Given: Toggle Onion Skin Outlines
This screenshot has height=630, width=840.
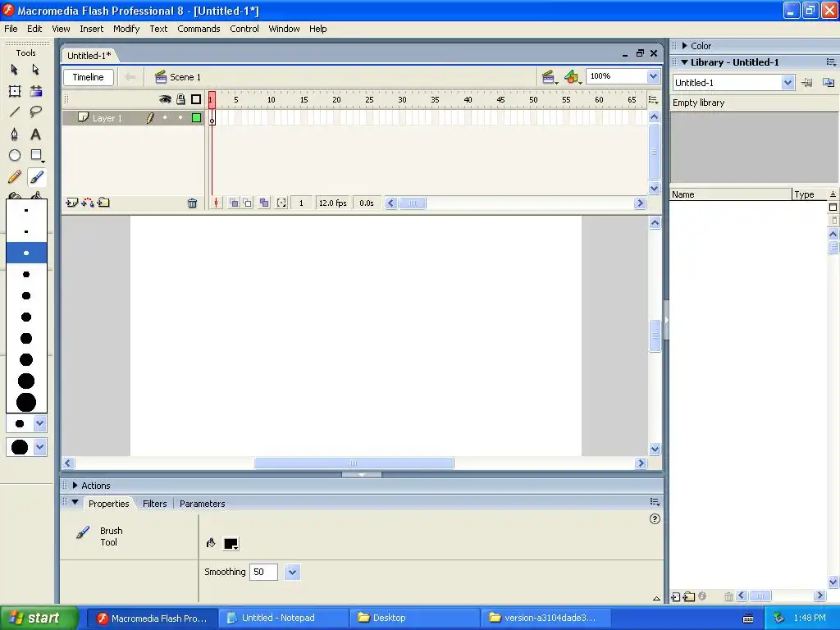Looking at the screenshot, I should (247, 203).
